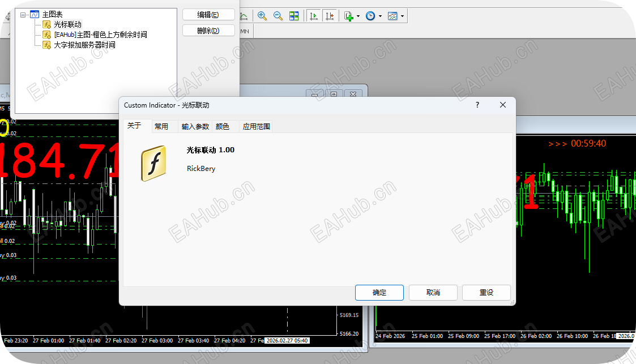Screen dimensions: 636x364
Task: Click the 确定 button
Action: coord(379,293)
